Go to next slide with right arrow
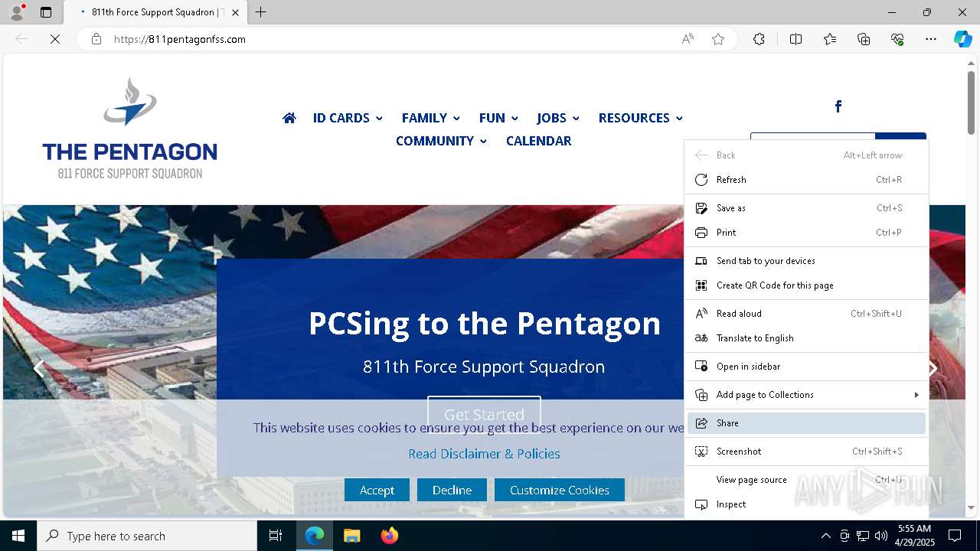980x551 pixels. point(933,368)
